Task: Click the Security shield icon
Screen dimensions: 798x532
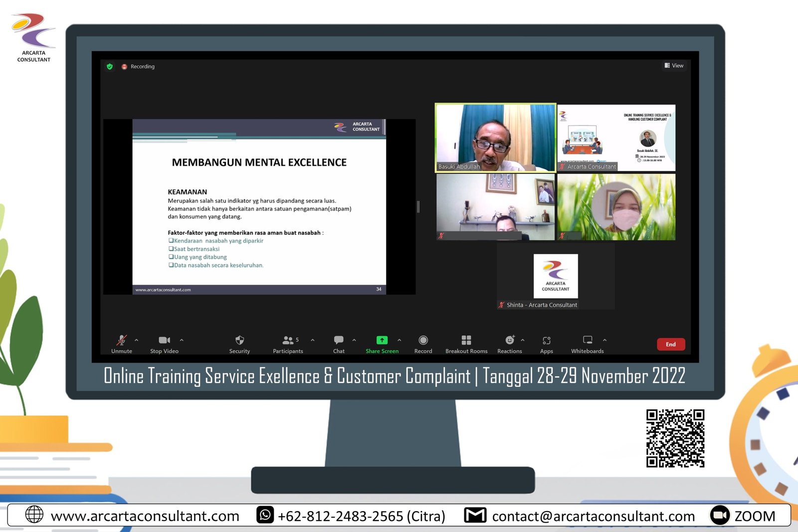Action: [239, 341]
